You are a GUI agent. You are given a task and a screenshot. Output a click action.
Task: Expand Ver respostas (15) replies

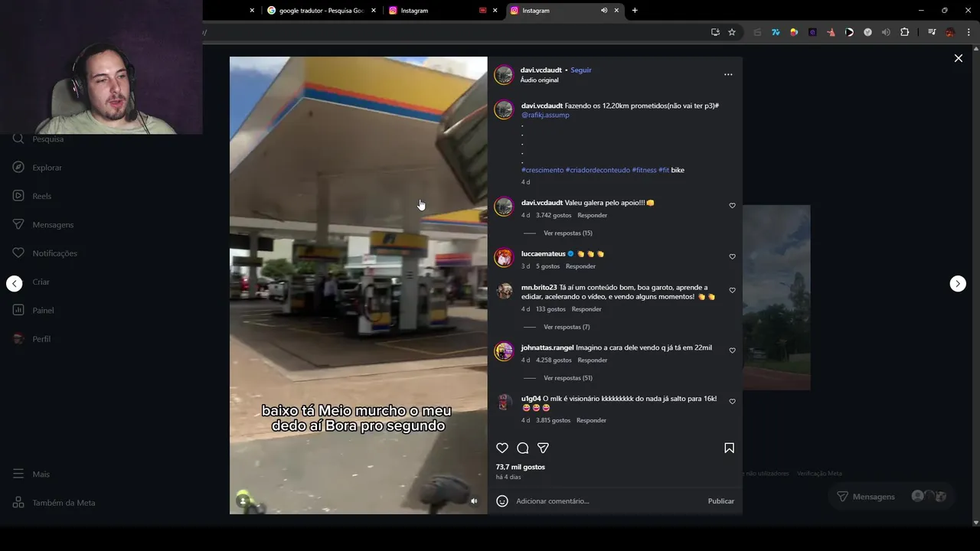click(568, 233)
